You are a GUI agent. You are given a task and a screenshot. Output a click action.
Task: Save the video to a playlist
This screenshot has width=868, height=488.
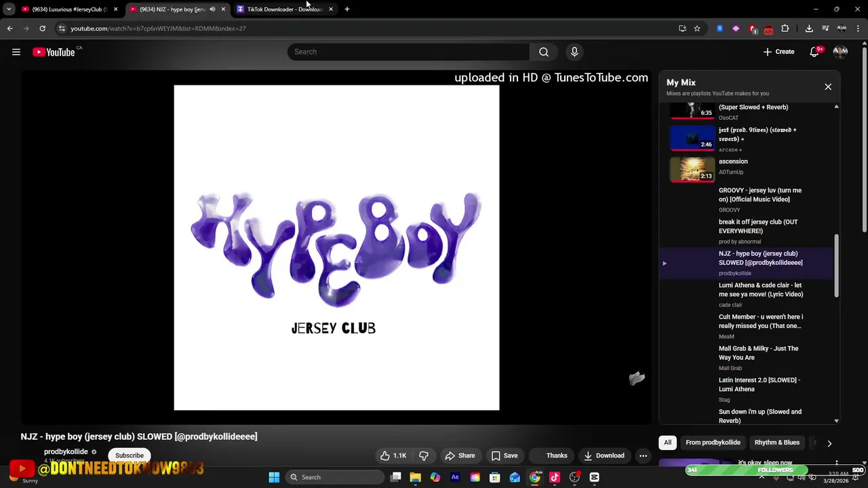505,455
